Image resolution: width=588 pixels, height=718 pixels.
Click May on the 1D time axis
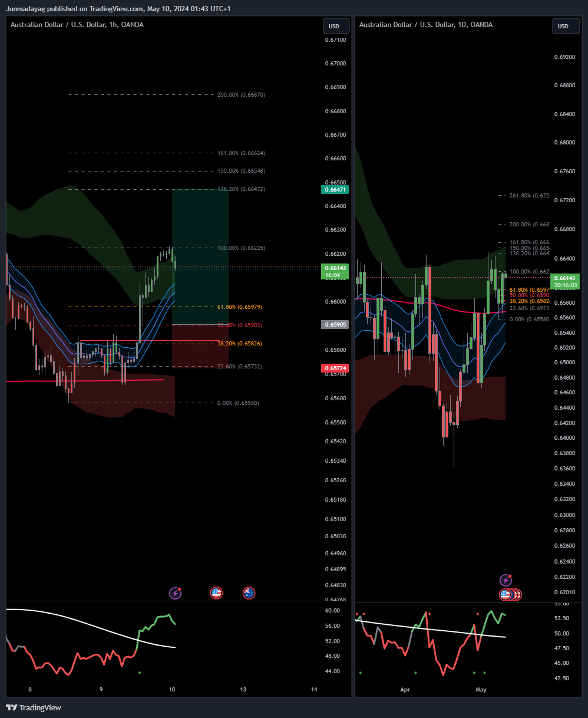coord(481,690)
